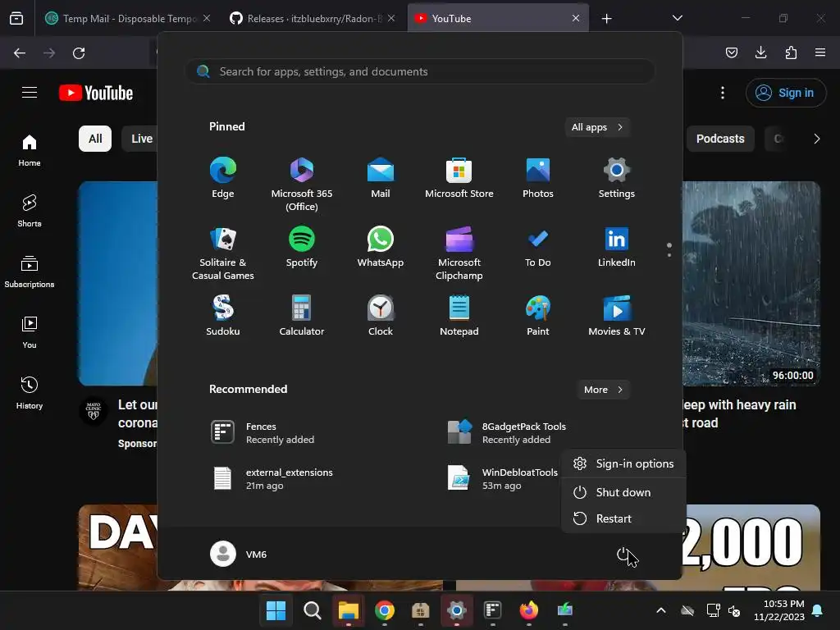Open Microsoft Store from pinned apps
840x630 pixels.
[459, 177]
